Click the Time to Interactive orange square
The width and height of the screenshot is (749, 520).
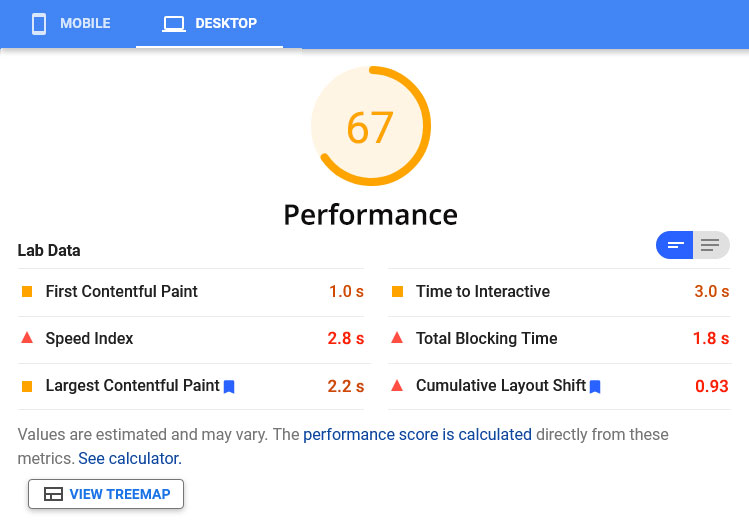397,292
